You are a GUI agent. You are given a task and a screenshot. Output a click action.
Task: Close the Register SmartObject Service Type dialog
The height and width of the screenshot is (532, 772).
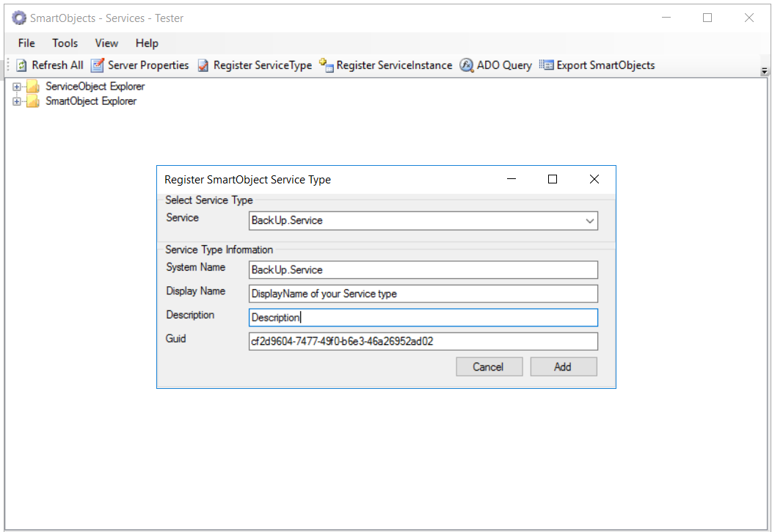click(x=594, y=179)
